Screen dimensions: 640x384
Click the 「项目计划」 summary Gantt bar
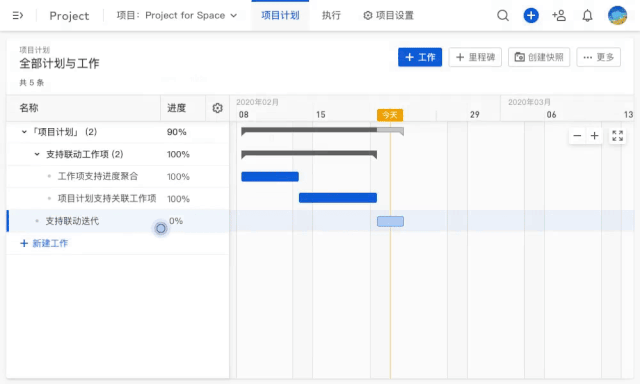[322, 131]
